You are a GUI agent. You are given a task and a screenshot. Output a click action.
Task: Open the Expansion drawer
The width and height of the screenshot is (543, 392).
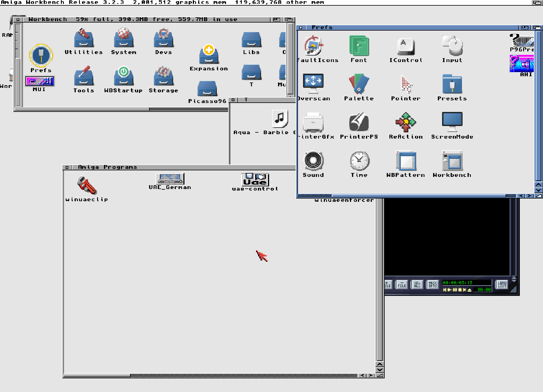[209, 55]
